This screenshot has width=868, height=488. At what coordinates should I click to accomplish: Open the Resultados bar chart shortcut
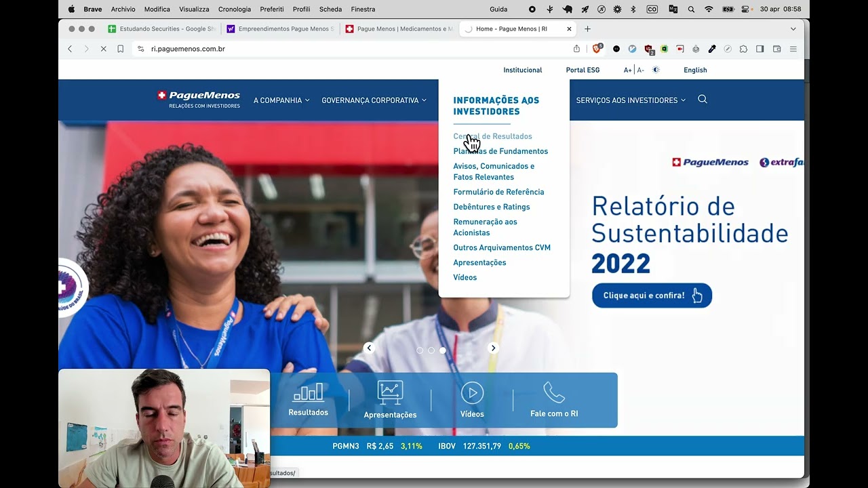(308, 400)
